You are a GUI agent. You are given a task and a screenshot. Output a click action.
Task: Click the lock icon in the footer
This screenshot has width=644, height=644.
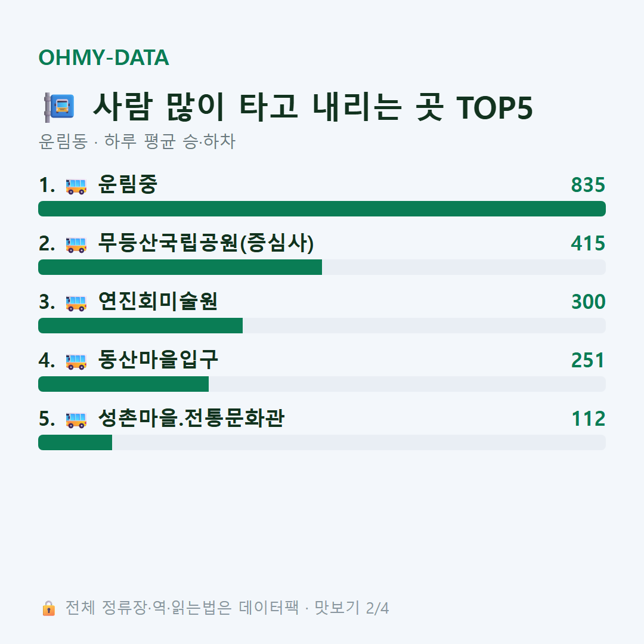coord(49,608)
